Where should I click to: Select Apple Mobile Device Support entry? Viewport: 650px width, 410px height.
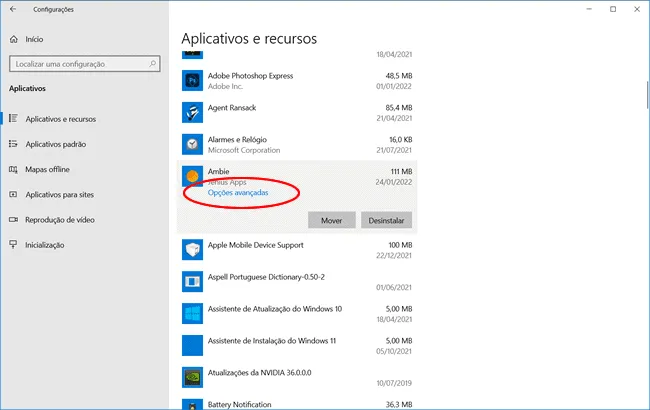point(256,245)
